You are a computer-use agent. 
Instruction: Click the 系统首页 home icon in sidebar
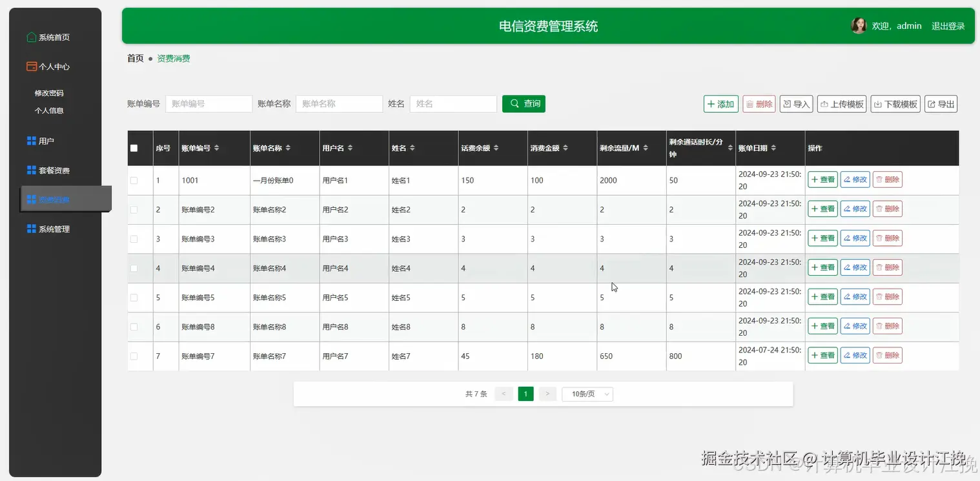click(30, 36)
